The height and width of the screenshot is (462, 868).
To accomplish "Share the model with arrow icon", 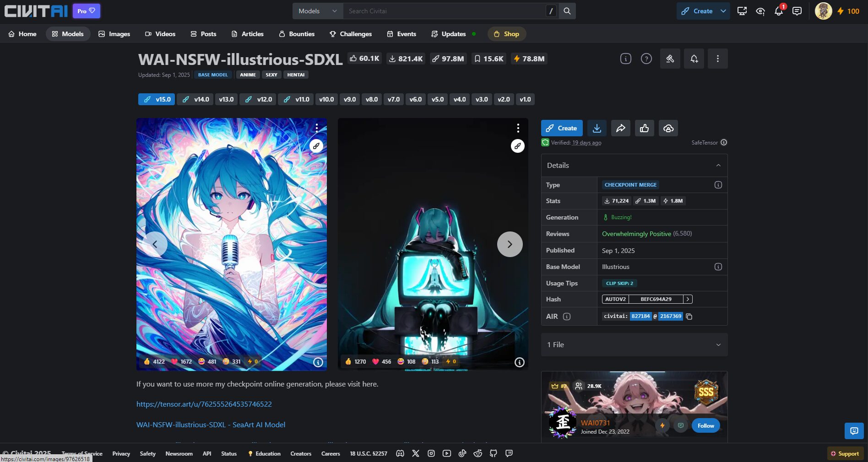I will point(620,128).
